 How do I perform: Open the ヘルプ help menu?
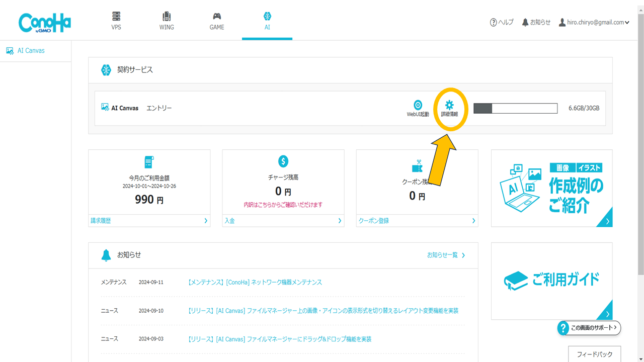coord(502,22)
